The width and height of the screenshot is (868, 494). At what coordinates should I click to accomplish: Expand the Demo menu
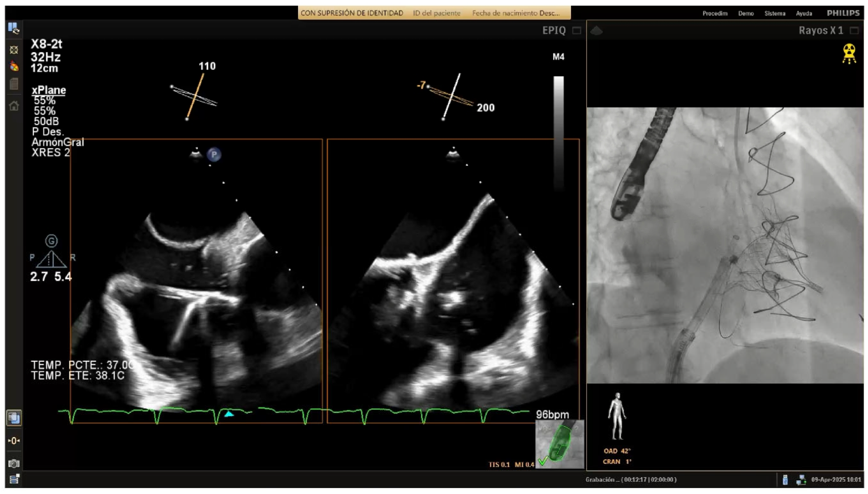coord(746,13)
